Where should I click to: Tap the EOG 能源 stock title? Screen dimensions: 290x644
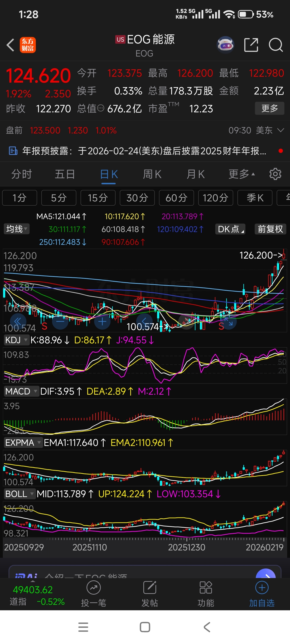[x=145, y=39]
